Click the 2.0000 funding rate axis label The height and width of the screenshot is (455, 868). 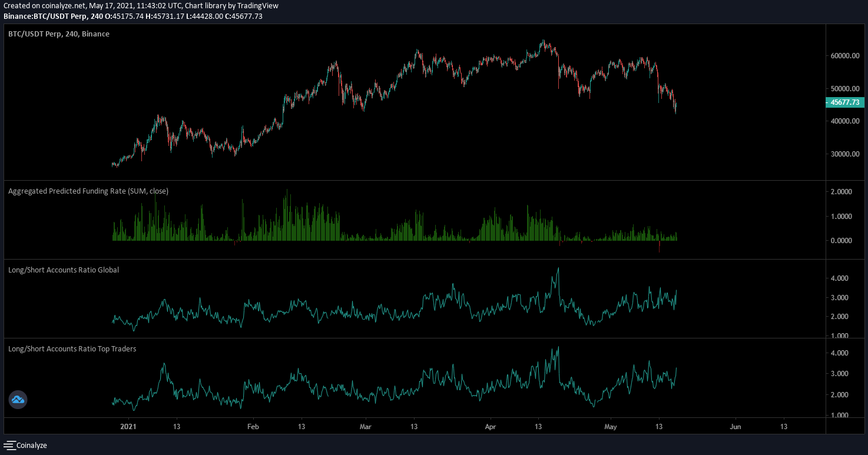pos(841,192)
